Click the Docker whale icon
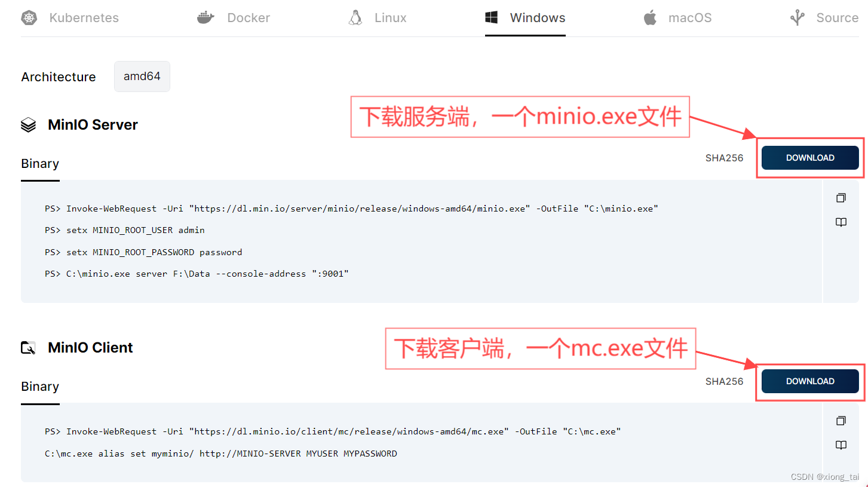 point(206,18)
